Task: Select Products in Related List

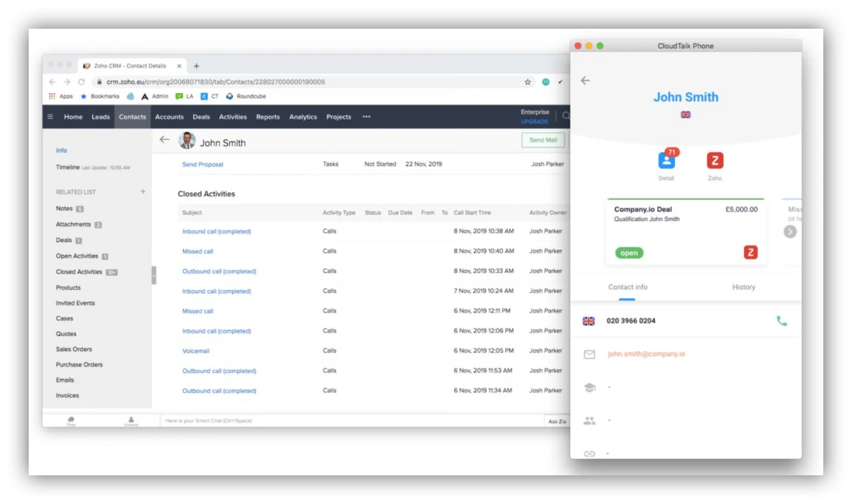Action: coord(68,288)
